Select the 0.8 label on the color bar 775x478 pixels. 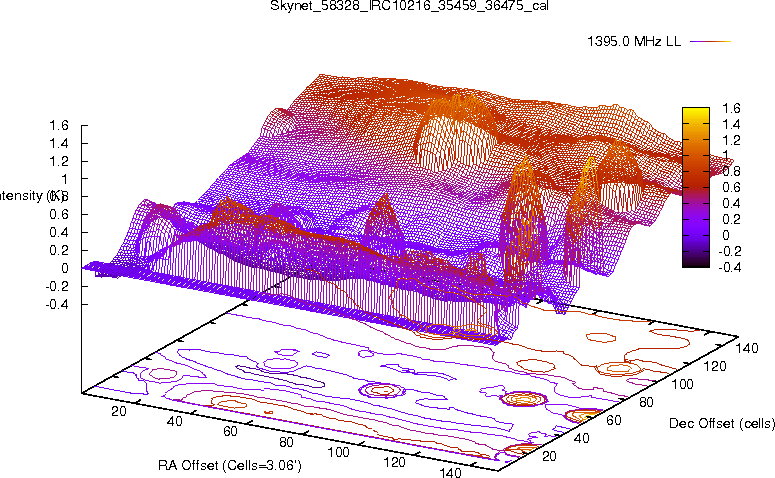[731, 172]
